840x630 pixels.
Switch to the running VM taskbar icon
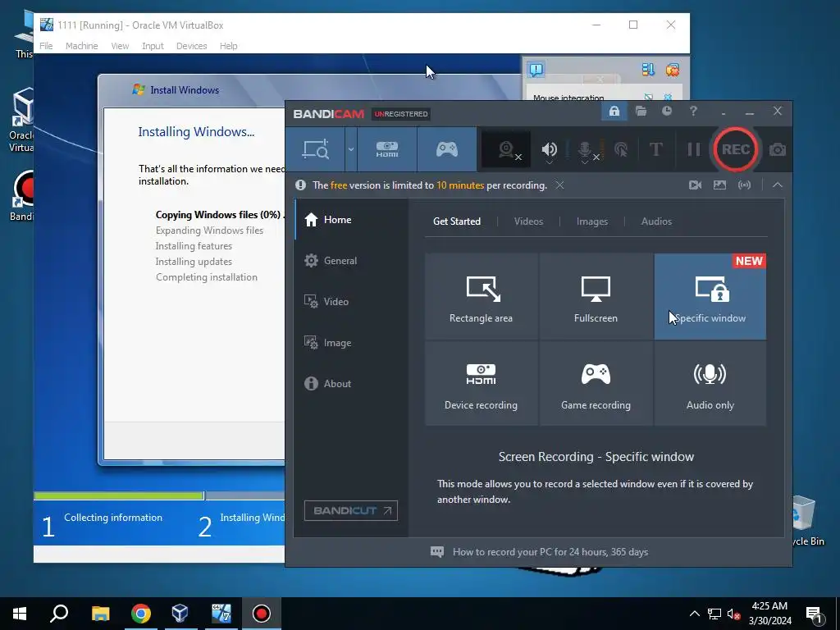[x=221, y=614]
